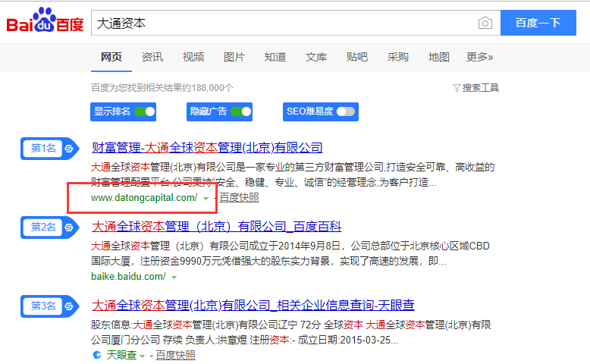Viewport: 590px width, 364px height.
Task: Click the link icon on 第3名 badge
Action: (69, 306)
